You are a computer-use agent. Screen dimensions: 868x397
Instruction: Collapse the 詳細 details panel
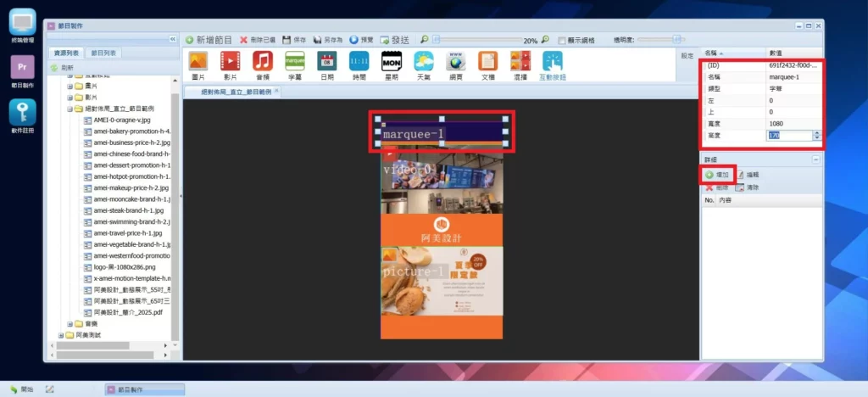pos(815,159)
